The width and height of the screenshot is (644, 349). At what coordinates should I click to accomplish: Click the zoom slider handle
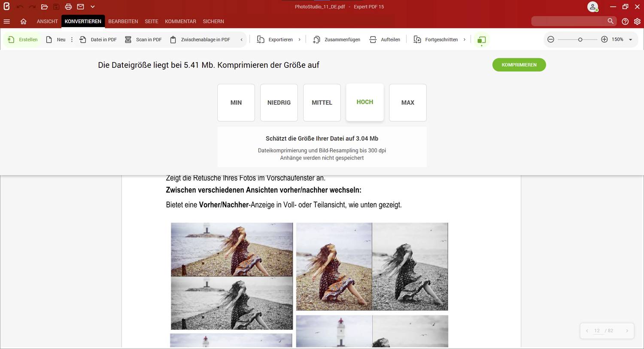[x=580, y=39]
